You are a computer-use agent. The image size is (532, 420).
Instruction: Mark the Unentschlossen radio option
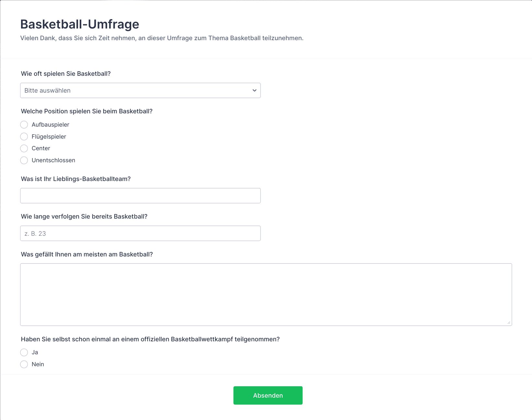point(24,160)
